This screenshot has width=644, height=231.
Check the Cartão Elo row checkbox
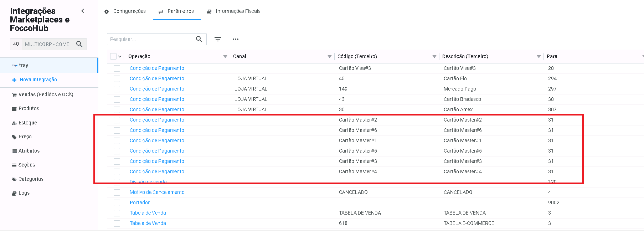pos(117,79)
